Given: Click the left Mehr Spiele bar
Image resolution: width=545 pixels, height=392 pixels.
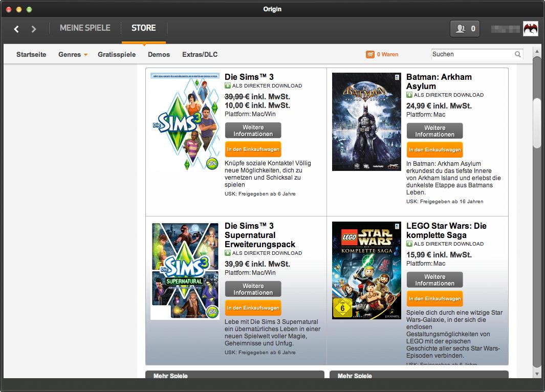Looking at the screenshot, I should [235, 375].
